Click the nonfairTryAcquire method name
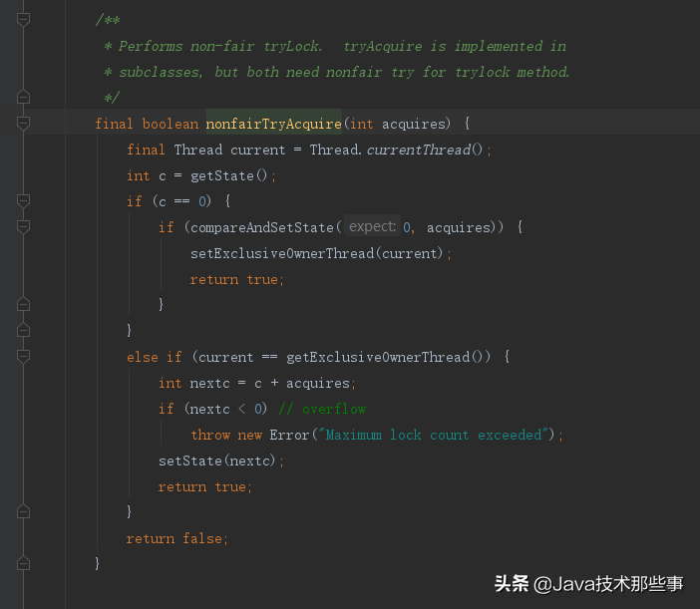Viewport: 700px width, 609px height. 273,124
